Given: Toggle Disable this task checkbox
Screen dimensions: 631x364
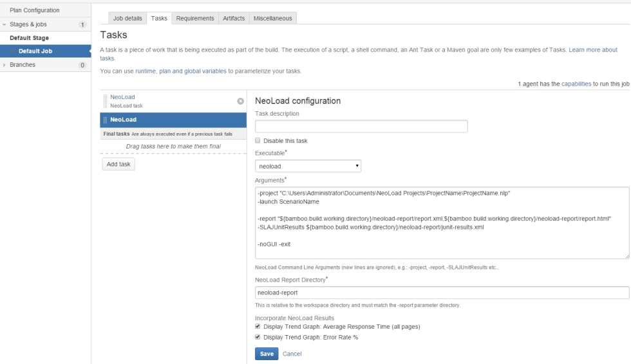Looking at the screenshot, I should (x=258, y=141).
